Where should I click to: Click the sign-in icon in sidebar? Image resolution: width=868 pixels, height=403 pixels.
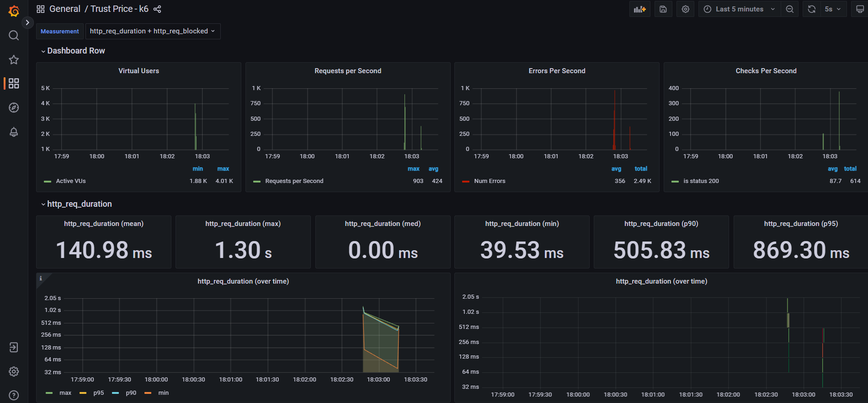coord(14,347)
